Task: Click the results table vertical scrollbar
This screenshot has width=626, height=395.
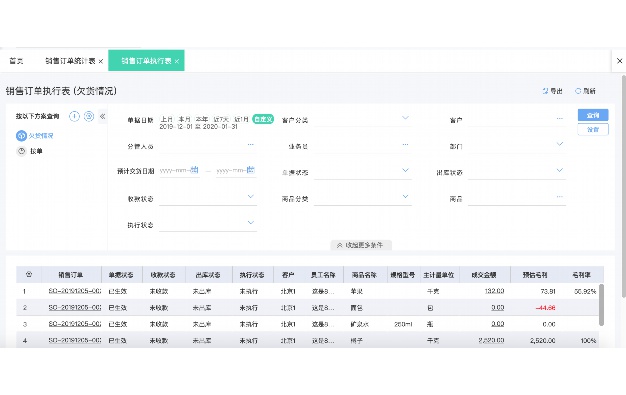Action: pyautogui.click(x=601, y=304)
